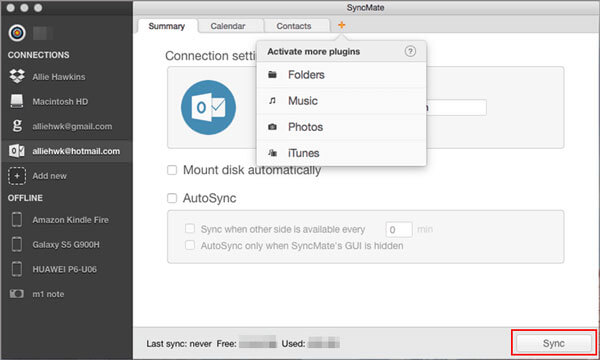
Task: Click the large blue Outlook logo
Action: pos(209,108)
